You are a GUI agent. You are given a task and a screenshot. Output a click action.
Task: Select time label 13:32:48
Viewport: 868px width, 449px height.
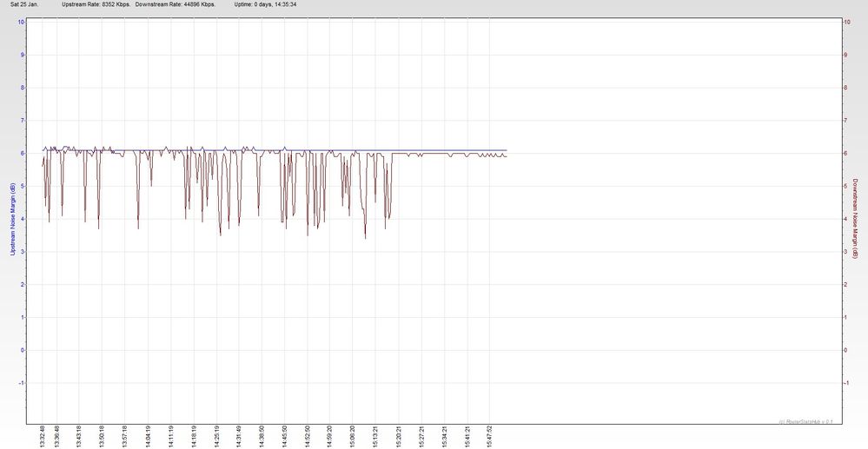(43, 436)
